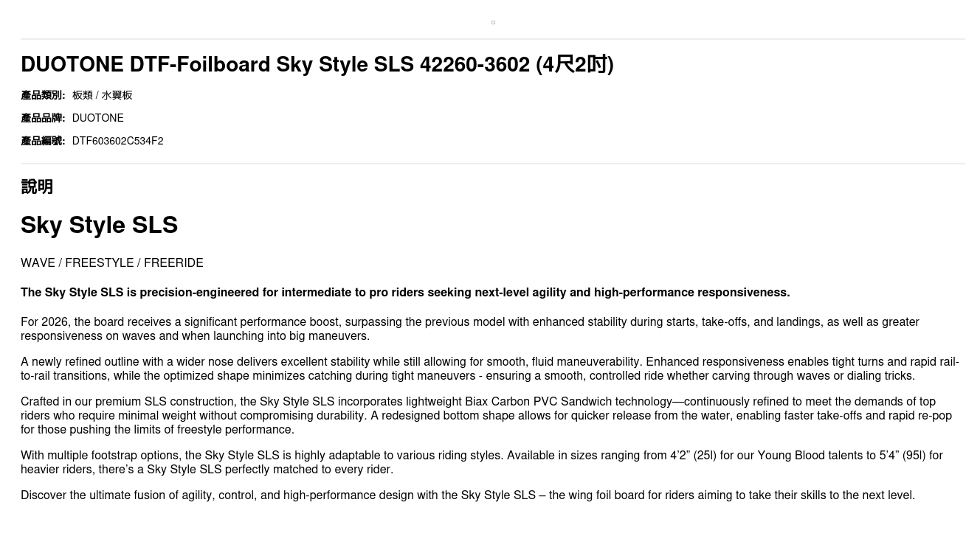The width and height of the screenshot is (980, 536).
Task: Click the bold precision-engineered summary sentence
Action: [x=405, y=293]
